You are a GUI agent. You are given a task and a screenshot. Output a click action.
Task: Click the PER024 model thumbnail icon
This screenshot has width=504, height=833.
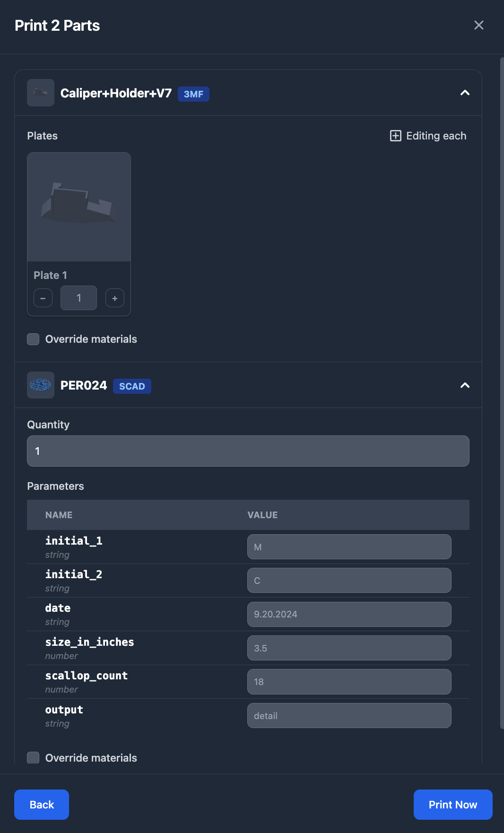pos(41,385)
